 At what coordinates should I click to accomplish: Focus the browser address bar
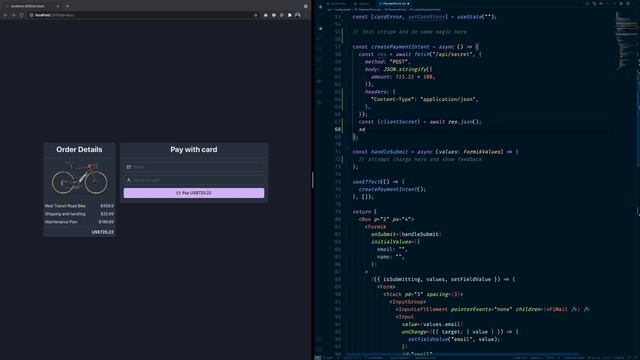[x=143, y=15]
